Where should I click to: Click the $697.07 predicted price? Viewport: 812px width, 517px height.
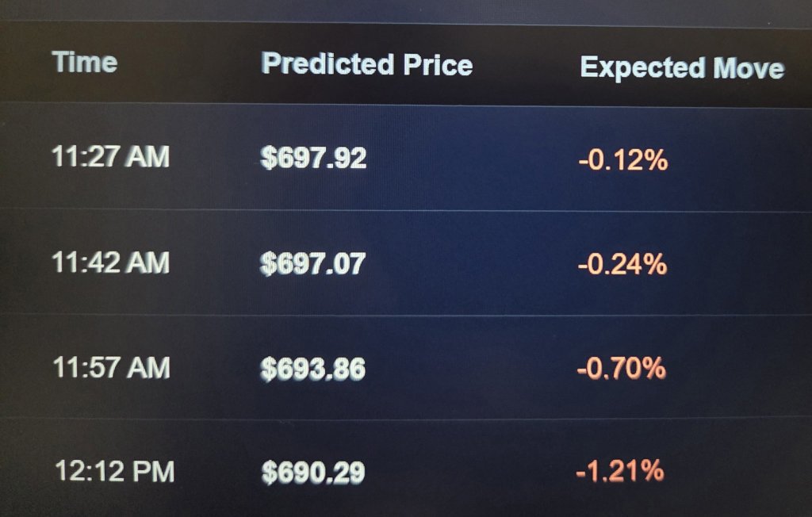point(312,263)
